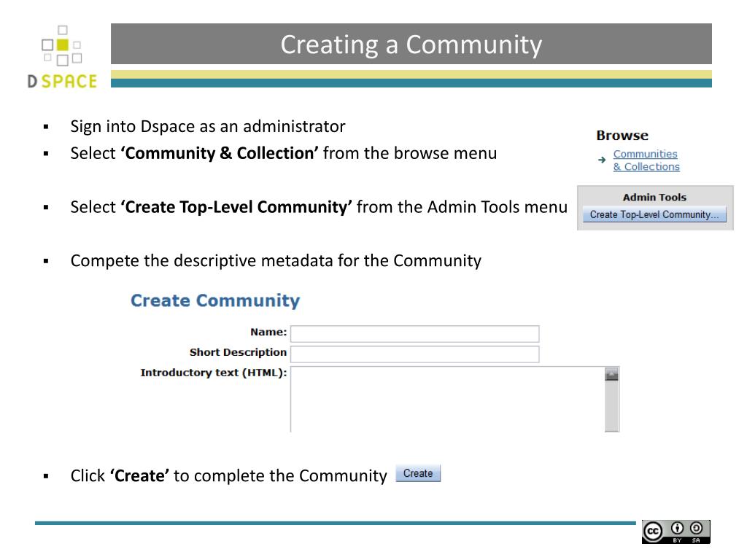The width and height of the screenshot is (747, 560).
Task: Click the scroll up arrow of introductory text box
Action: point(612,374)
